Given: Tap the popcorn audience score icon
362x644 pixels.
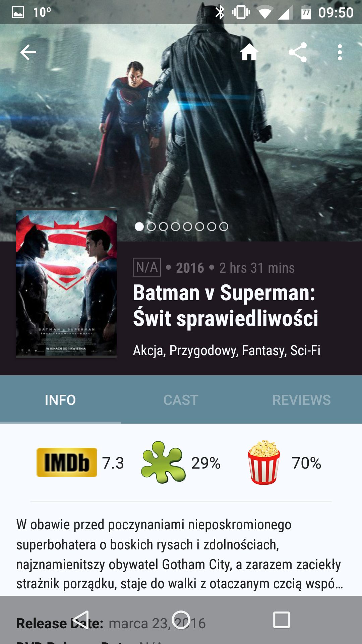Looking at the screenshot, I should click(264, 462).
